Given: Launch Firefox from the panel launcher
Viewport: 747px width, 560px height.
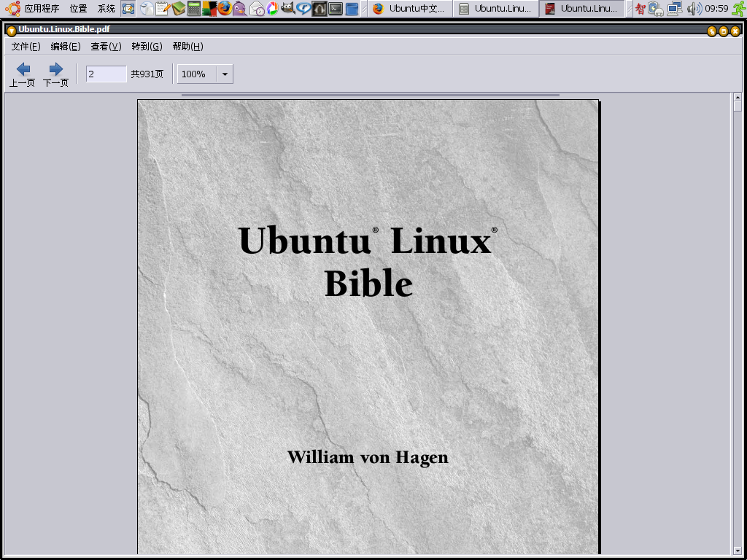Looking at the screenshot, I should point(225,8).
